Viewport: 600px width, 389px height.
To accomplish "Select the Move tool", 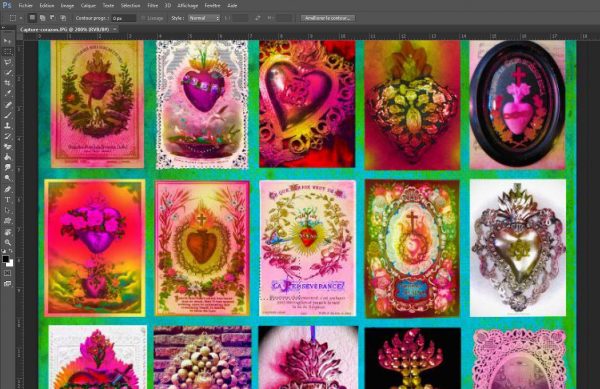I will click(7, 41).
